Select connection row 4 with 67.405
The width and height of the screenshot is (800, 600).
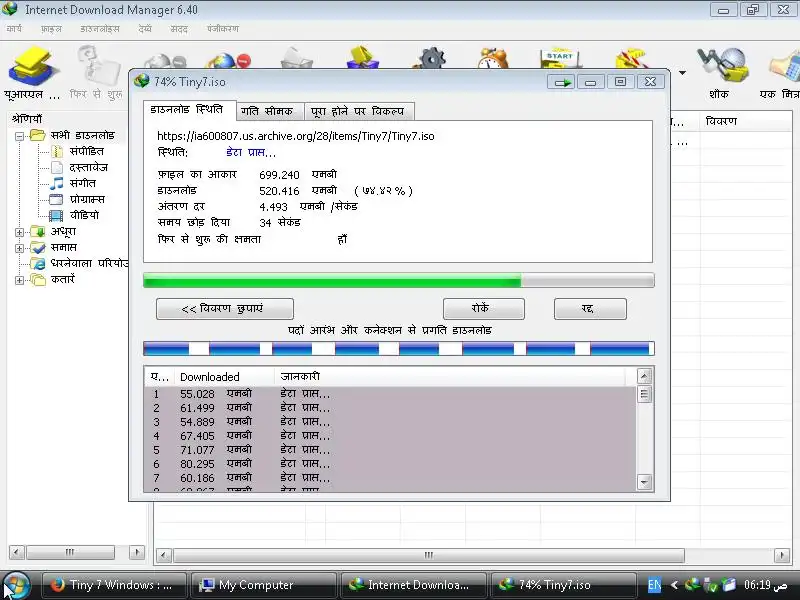(390, 436)
